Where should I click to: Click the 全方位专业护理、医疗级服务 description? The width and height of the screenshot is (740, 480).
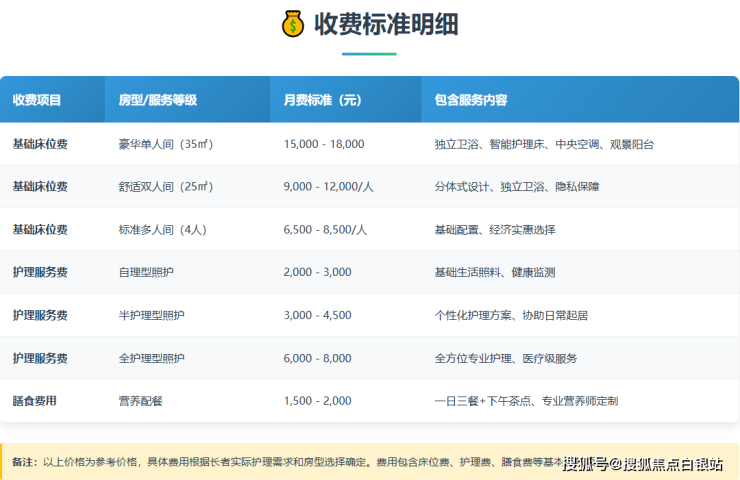505,358
